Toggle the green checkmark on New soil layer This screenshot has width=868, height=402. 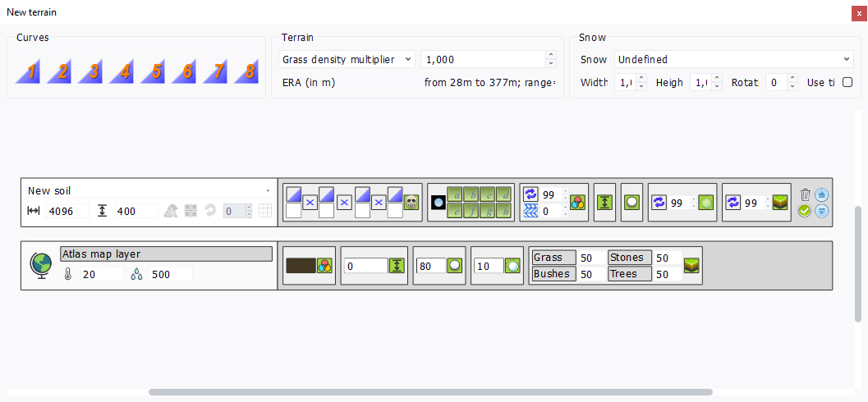(805, 211)
